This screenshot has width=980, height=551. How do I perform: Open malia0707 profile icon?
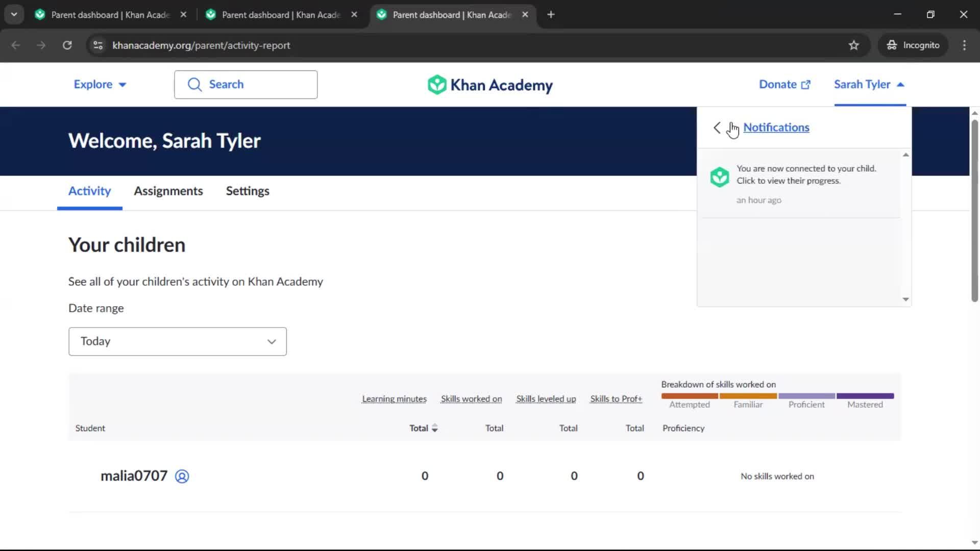(x=182, y=476)
